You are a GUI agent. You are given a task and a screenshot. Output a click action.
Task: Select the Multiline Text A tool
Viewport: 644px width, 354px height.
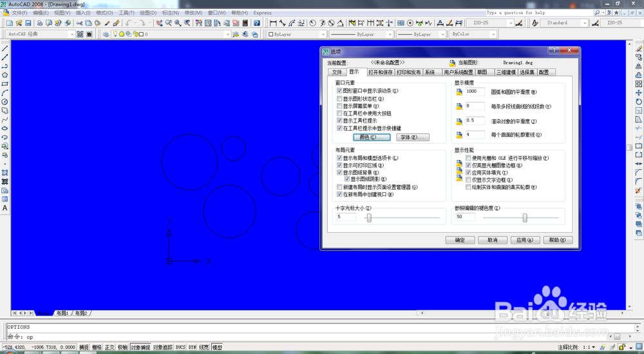[5, 208]
